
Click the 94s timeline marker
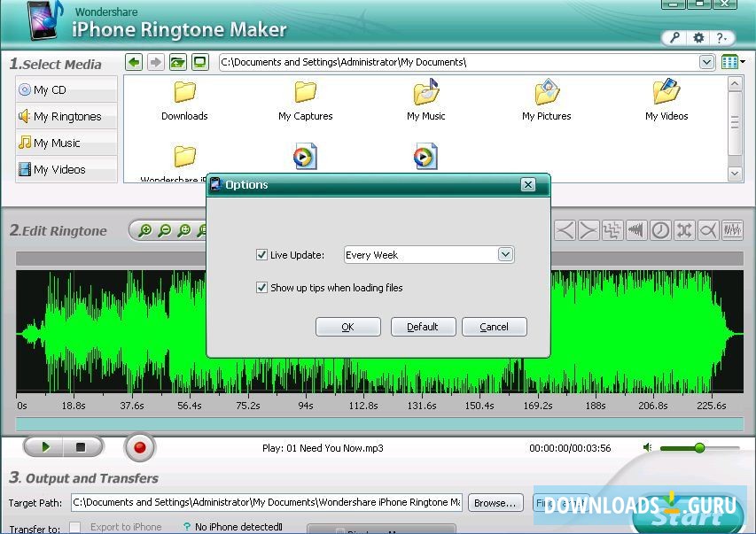pyautogui.click(x=306, y=406)
